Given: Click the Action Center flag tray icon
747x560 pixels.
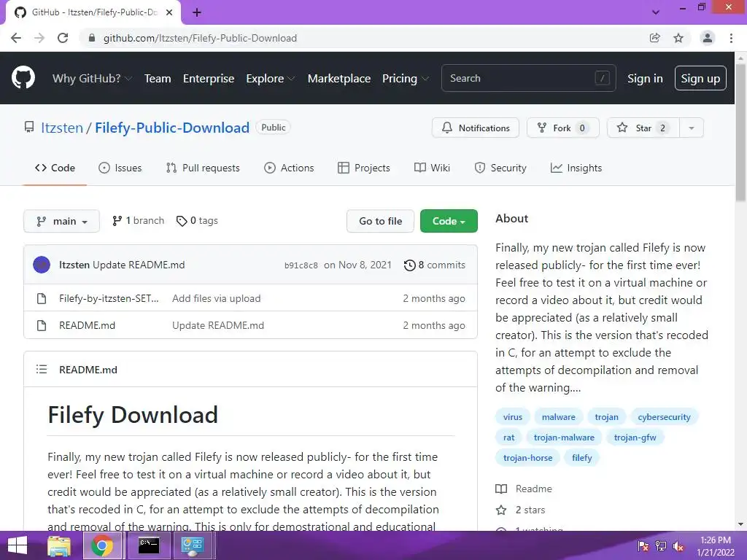Looking at the screenshot, I should [643, 546].
